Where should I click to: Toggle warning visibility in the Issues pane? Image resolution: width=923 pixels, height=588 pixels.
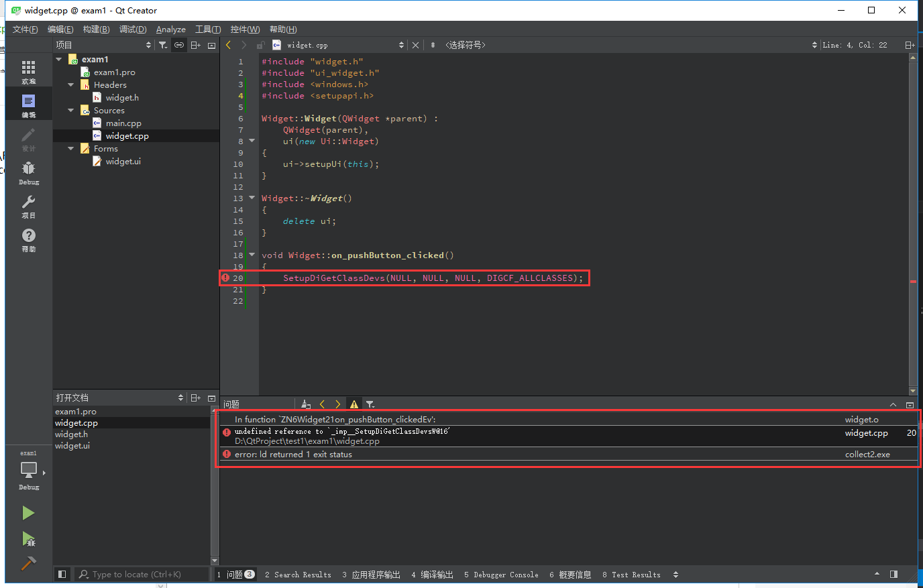[354, 404]
